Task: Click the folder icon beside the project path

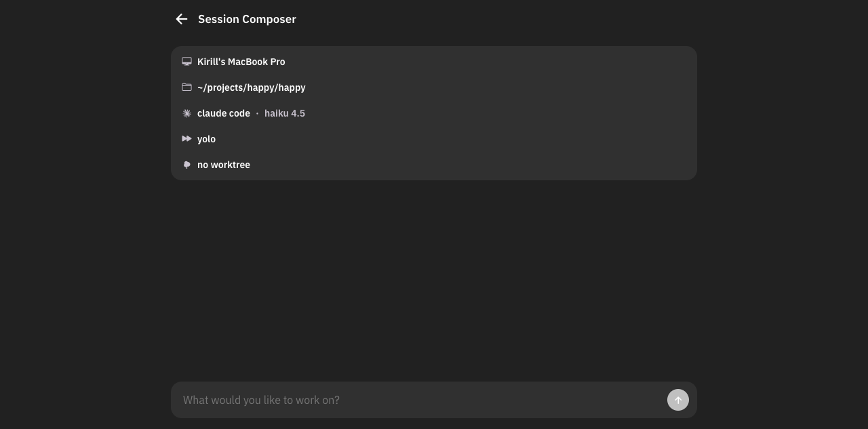Action: tap(186, 87)
